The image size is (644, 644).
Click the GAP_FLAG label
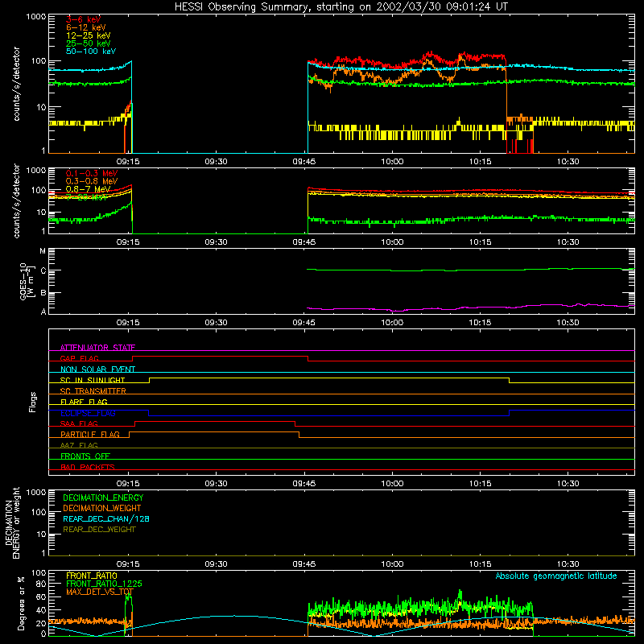point(79,358)
